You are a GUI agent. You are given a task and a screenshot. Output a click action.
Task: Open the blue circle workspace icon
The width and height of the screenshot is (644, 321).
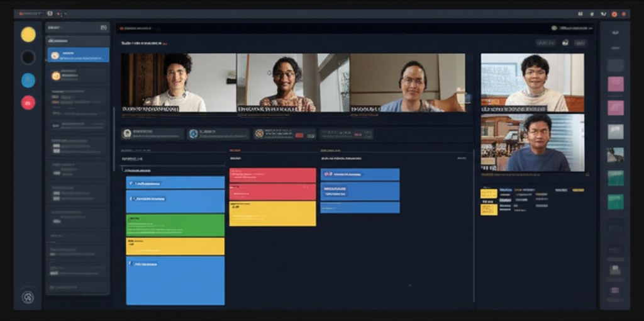pyautogui.click(x=28, y=80)
